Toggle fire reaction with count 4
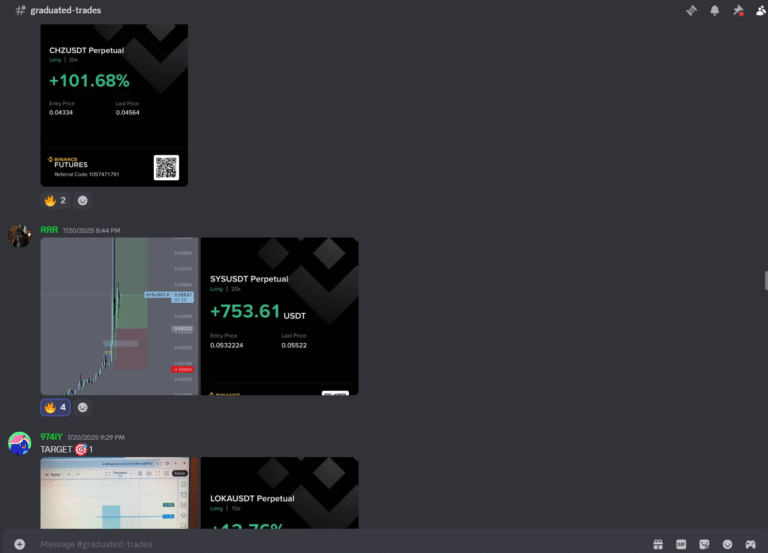768x553 pixels. pyautogui.click(x=55, y=407)
